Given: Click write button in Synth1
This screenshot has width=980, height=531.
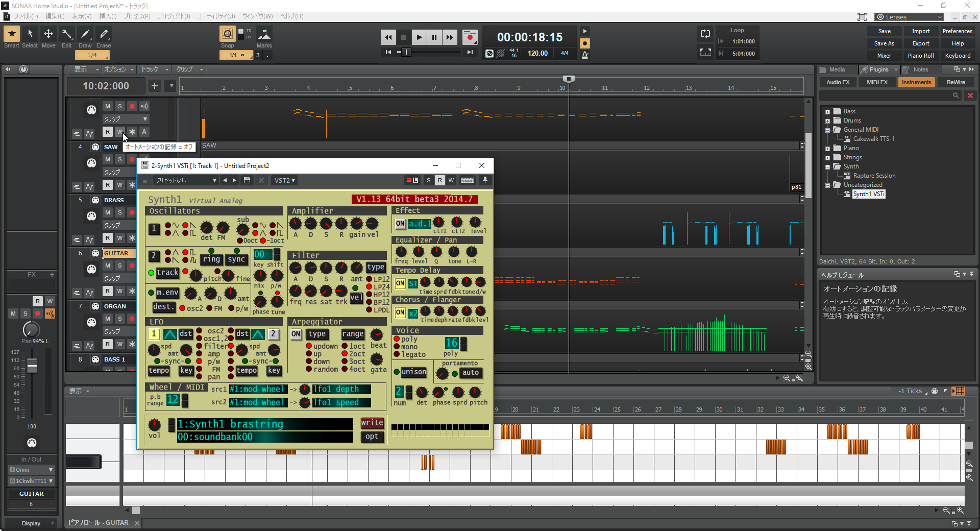Looking at the screenshot, I should (372, 423).
